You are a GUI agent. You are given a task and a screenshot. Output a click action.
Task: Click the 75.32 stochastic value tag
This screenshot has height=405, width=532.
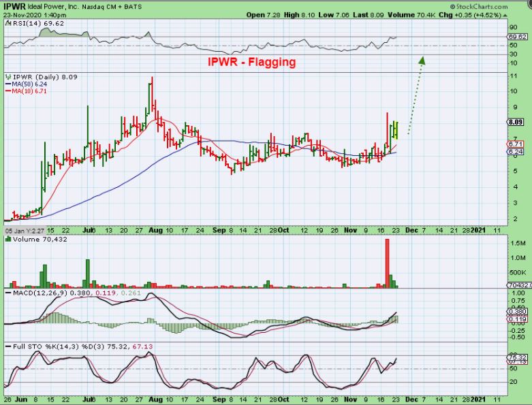(x=516, y=356)
